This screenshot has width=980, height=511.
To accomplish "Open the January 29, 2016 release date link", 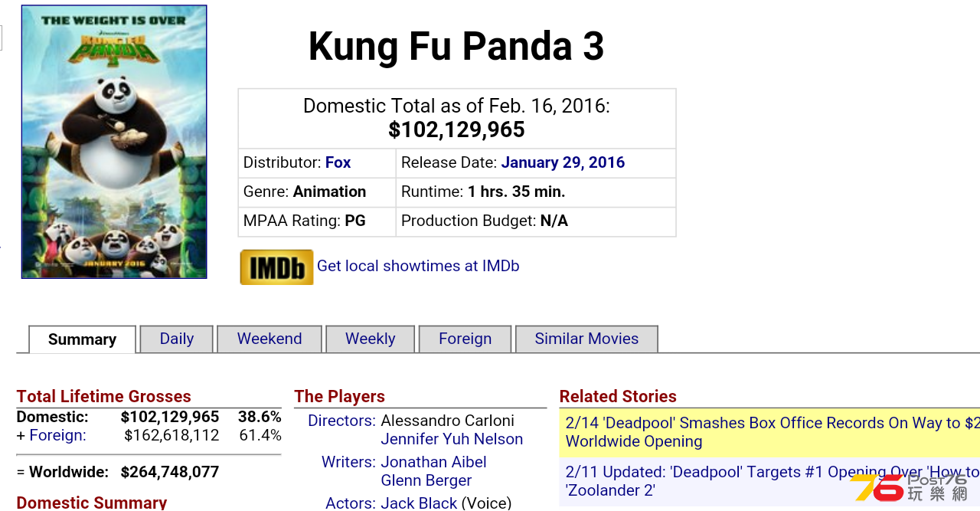I will pos(563,162).
